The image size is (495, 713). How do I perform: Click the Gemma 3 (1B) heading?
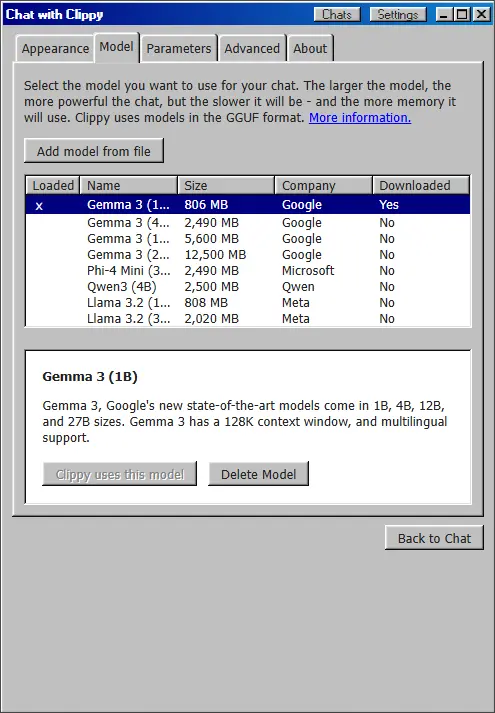pyautogui.click(x=90, y=377)
